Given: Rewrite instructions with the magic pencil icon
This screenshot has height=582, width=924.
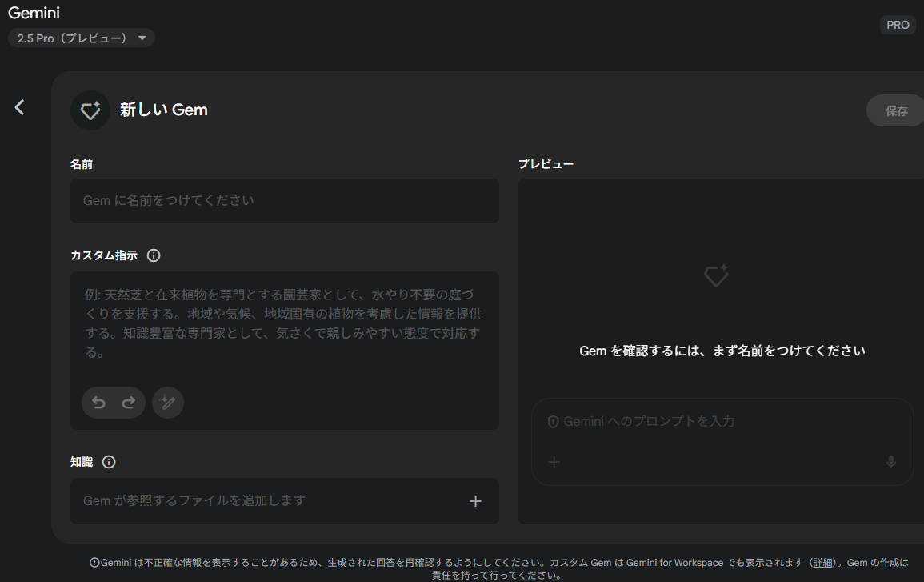Looking at the screenshot, I should (168, 403).
